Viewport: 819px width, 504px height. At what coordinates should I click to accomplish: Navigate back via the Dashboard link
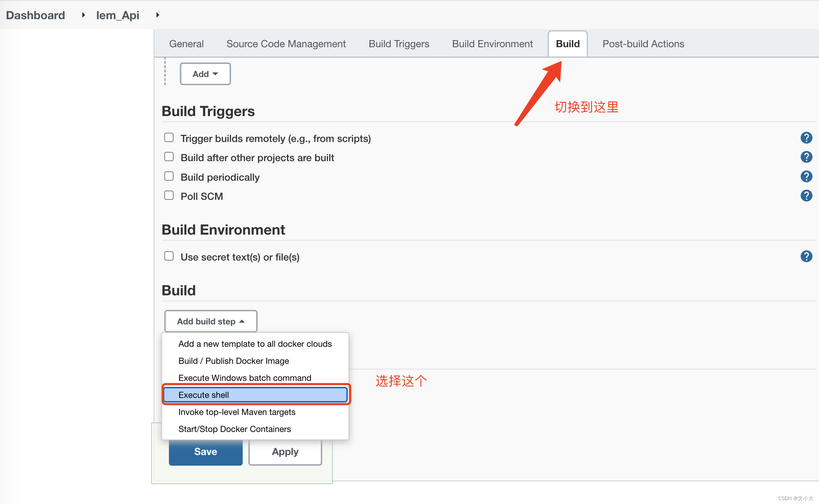click(35, 15)
